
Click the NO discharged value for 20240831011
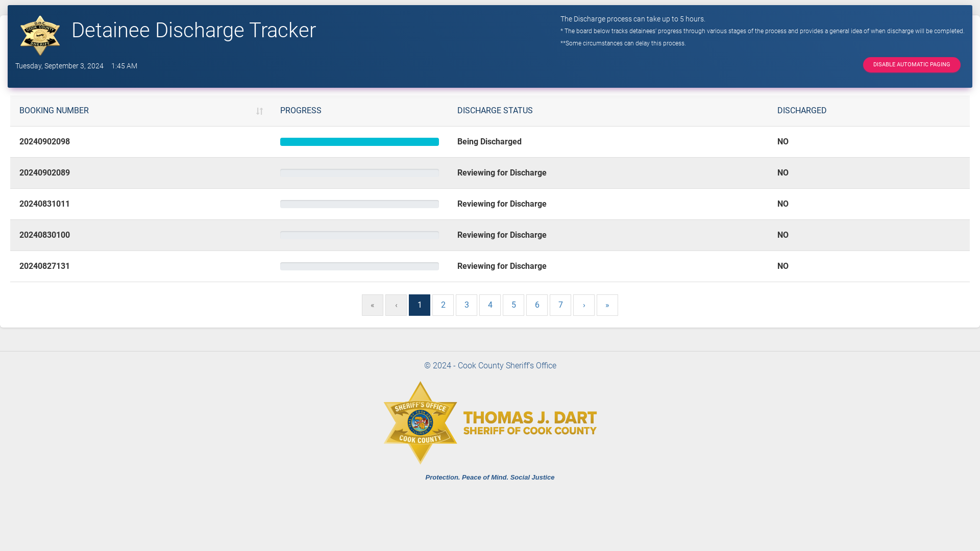pyautogui.click(x=783, y=204)
